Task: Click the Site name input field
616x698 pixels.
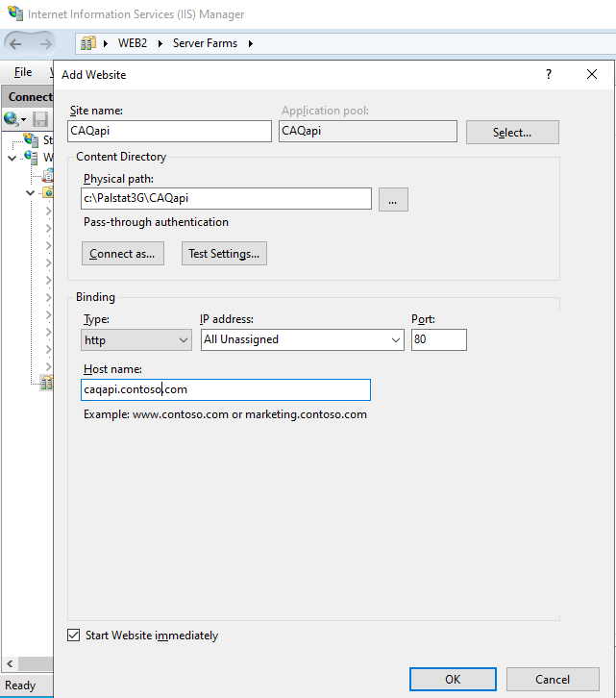Action: (x=169, y=132)
